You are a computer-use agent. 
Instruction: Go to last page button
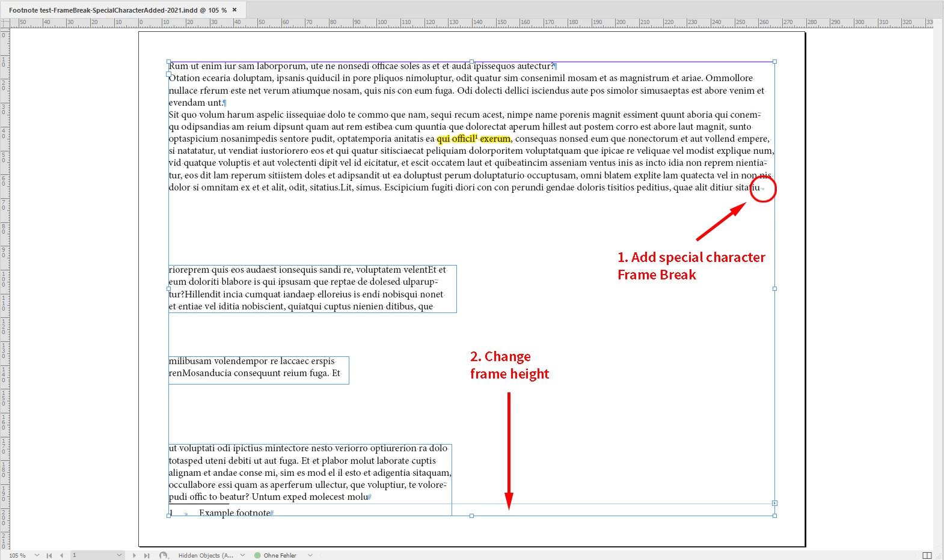(x=146, y=555)
